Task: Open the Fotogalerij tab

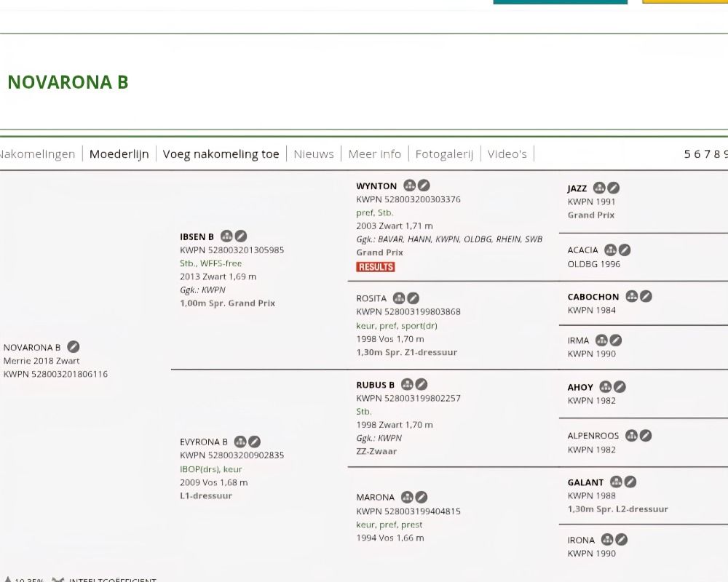Action: point(444,154)
